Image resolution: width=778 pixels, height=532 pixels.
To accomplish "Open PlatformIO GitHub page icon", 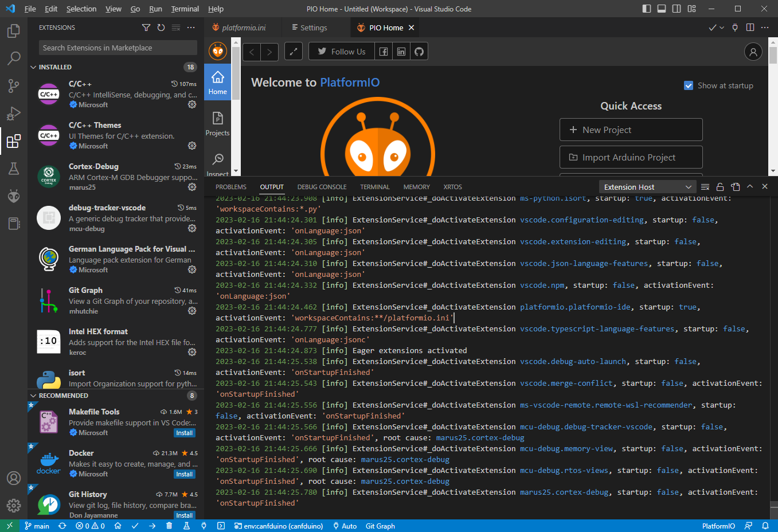I will pos(419,52).
